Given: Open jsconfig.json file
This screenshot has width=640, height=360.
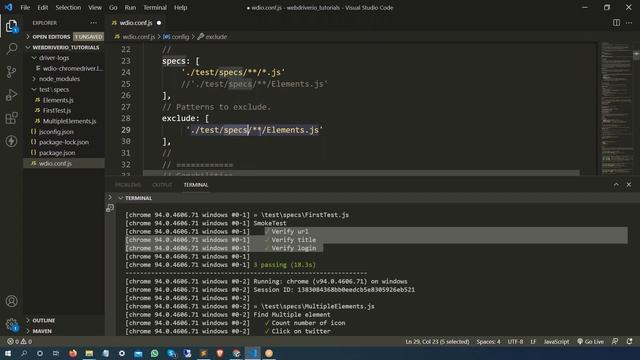Looking at the screenshot, I should click(x=64, y=132).
